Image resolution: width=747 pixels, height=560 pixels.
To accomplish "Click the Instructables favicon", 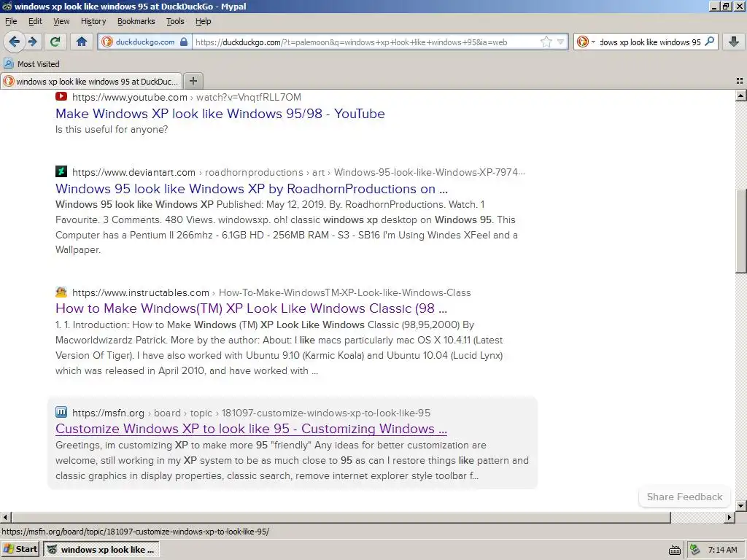I will [x=61, y=292].
